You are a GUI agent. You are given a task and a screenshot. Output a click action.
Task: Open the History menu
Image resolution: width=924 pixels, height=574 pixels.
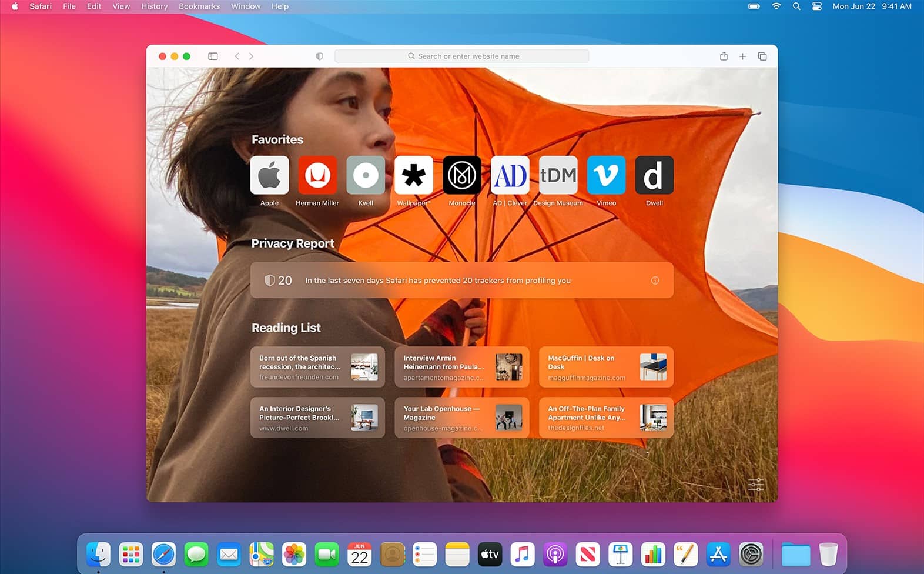154,6
